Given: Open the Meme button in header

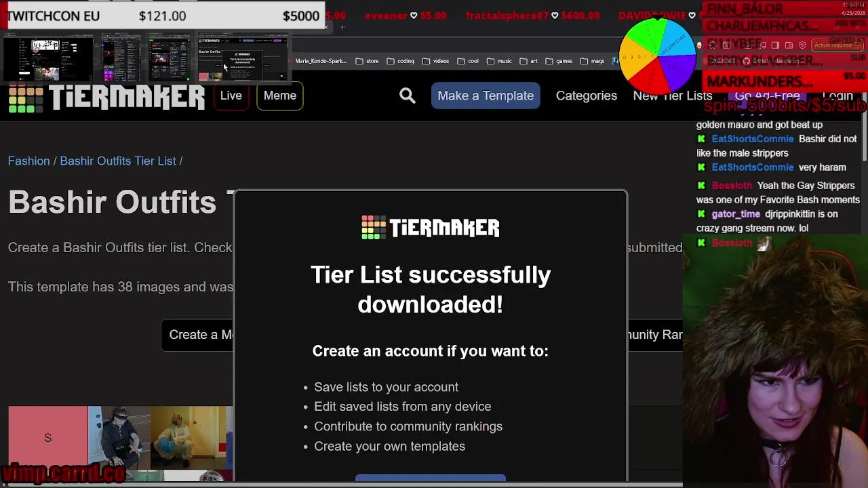Looking at the screenshot, I should click(280, 96).
